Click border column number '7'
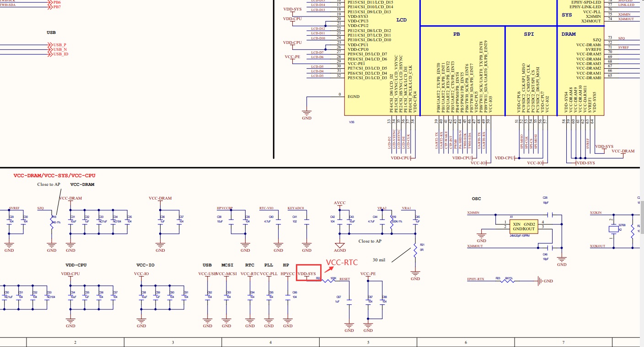This screenshot has height=347, width=644. [563, 342]
